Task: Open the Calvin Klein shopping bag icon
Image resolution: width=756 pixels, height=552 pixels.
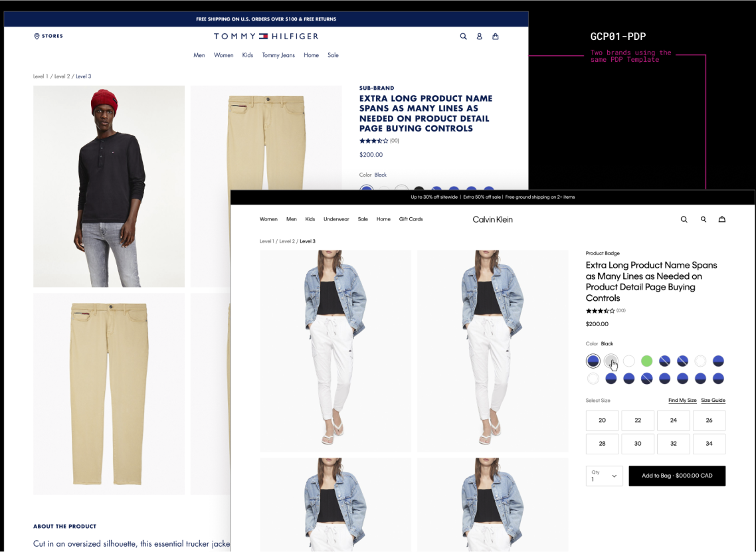Action: point(721,219)
